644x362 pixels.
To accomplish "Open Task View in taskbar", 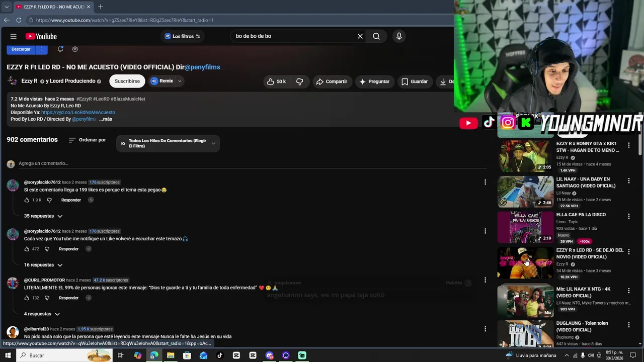I will pos(121,355).
